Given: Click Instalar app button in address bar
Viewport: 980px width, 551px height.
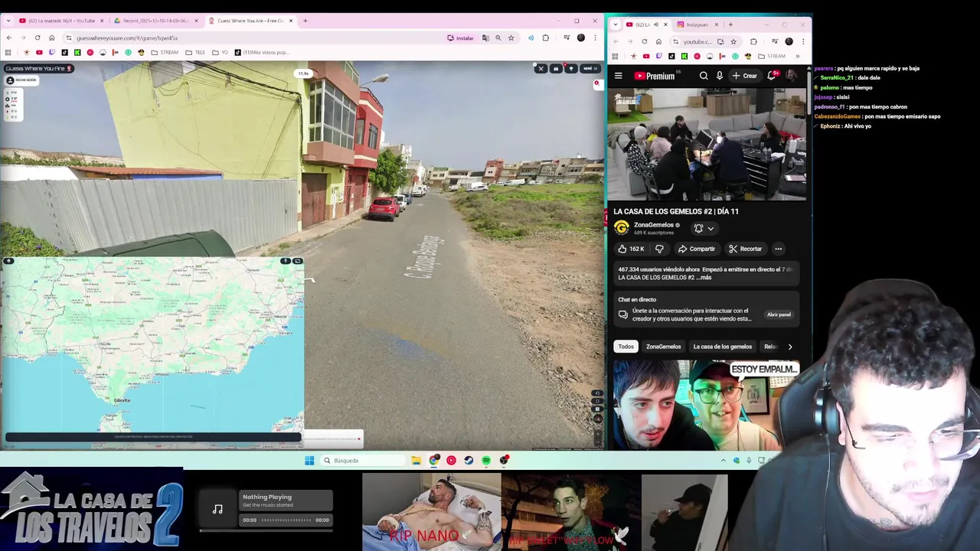Looking at the screenshot, I should [461, 37].
